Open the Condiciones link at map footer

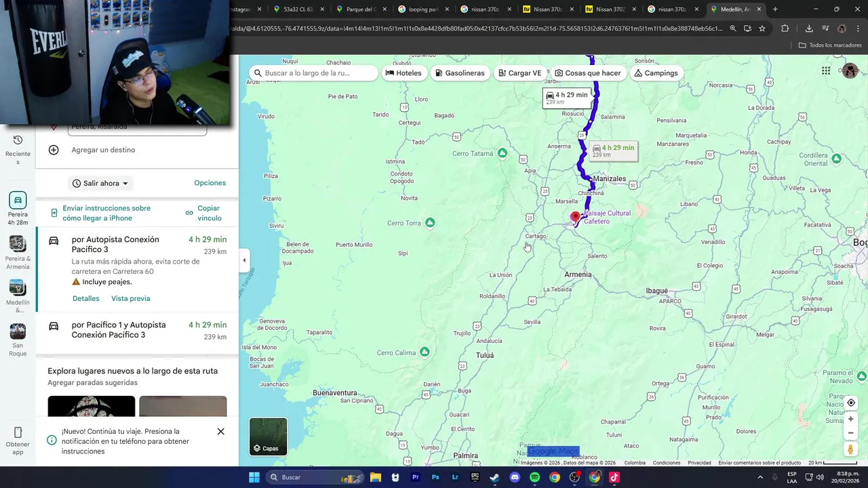tap(667, 463)
